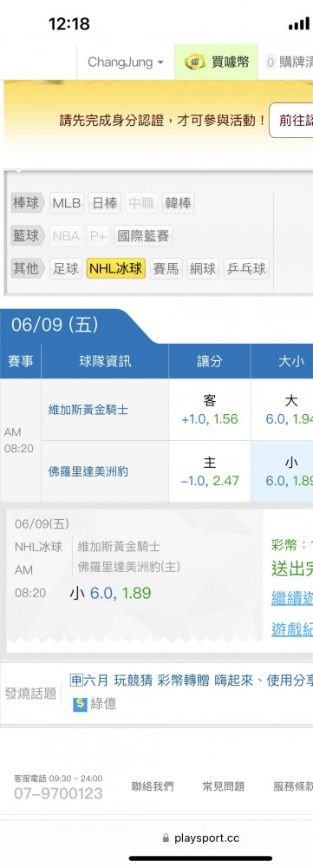Select the 小 6.0 under option
The image size is (313, 868).
pos(282,471)
